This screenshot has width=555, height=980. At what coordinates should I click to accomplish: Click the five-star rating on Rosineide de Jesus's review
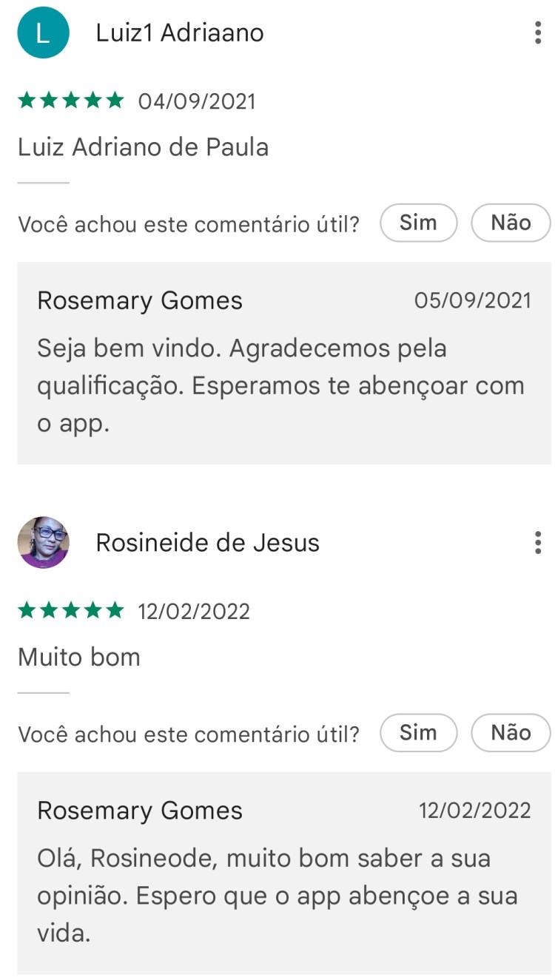coord(71,611)
